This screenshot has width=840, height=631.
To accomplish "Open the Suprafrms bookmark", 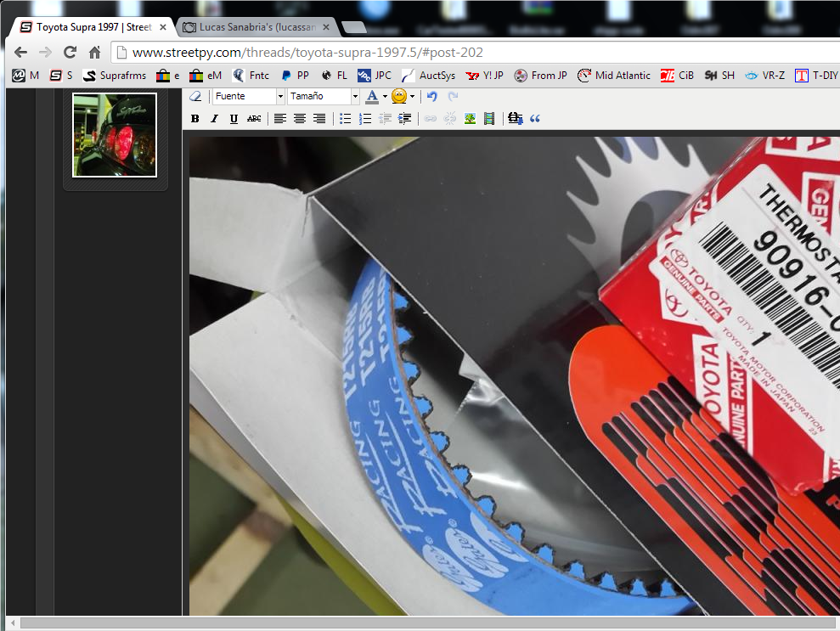I will 115,76.
